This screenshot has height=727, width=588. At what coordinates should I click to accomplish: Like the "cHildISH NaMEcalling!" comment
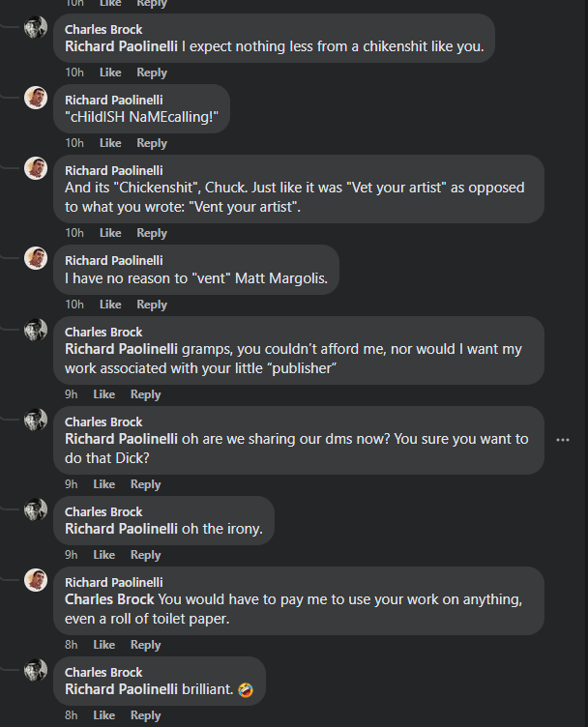pos(110,143)
